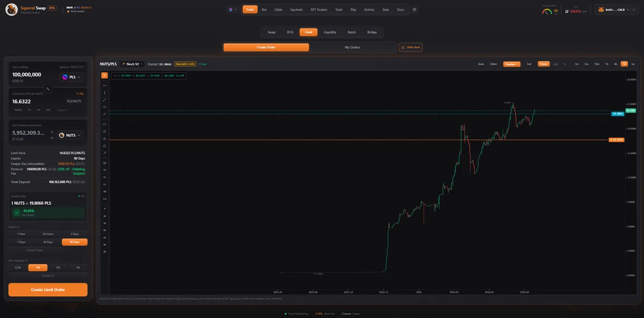Click the gas pump icon
Image resolution: width=644 pixels, height=318 pixels.
pyautogui.click(x=567, y=11)
